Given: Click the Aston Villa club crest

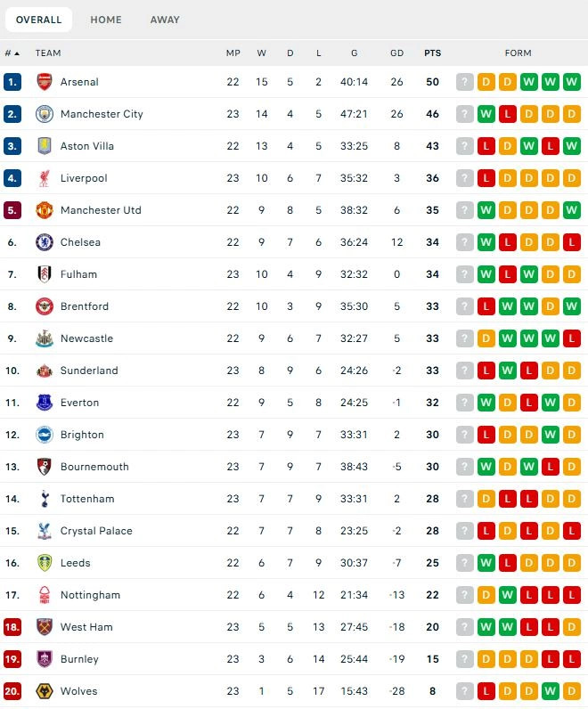Looking at the screenshot, I should coord(45,146).
